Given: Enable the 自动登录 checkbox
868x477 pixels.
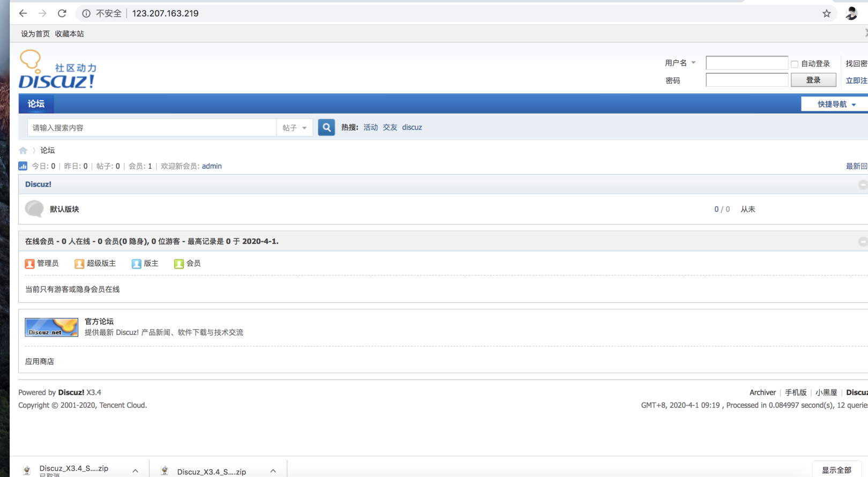Looking at the screenshot, I should (x=795, y=64).
